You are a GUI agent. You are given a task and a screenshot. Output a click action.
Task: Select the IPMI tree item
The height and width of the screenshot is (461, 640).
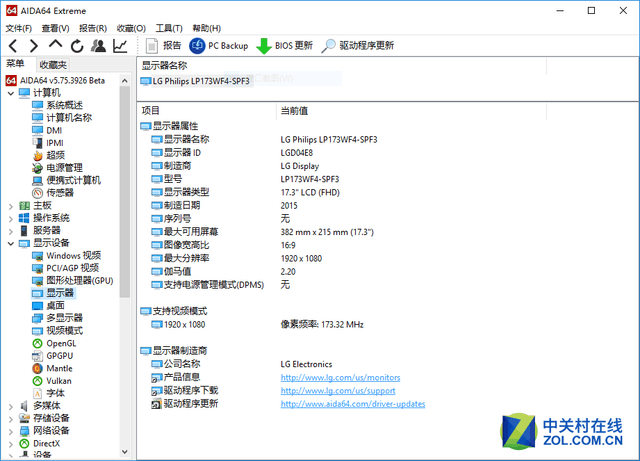tap(48, 143)
